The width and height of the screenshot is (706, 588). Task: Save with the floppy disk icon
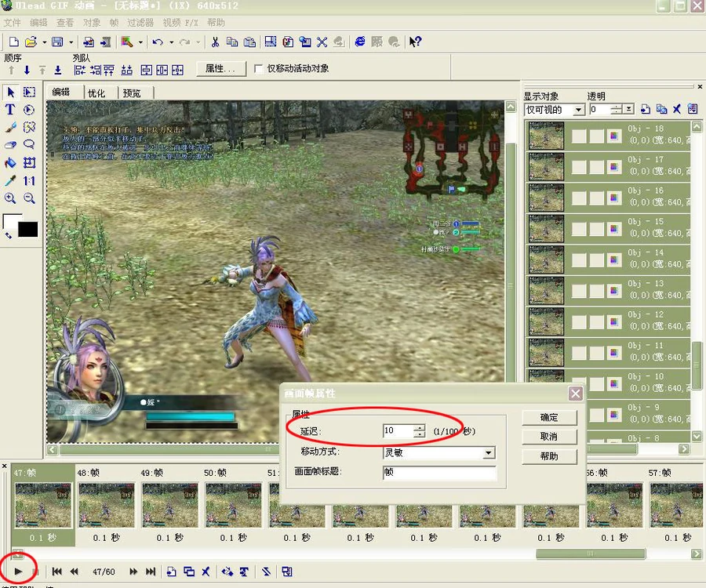[x=57, y=42]
